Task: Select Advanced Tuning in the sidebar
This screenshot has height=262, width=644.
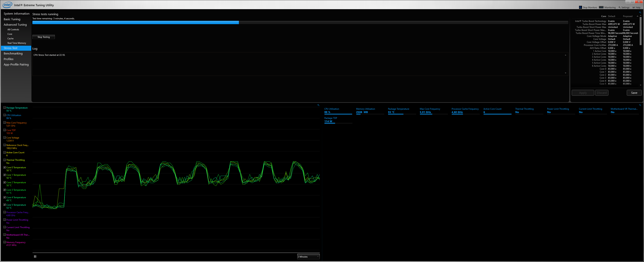Action: pyautogui.click(x=15, y=25)
